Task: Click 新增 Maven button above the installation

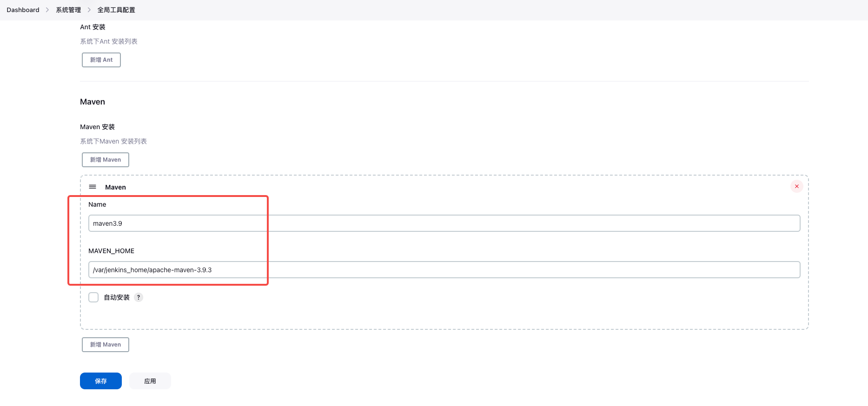Action: [x=106, y=160]
